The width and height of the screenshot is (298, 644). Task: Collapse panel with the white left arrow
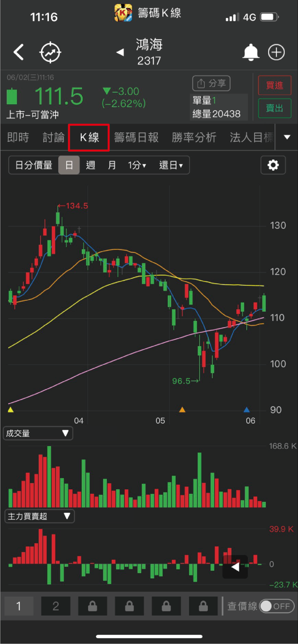point(235,567)
